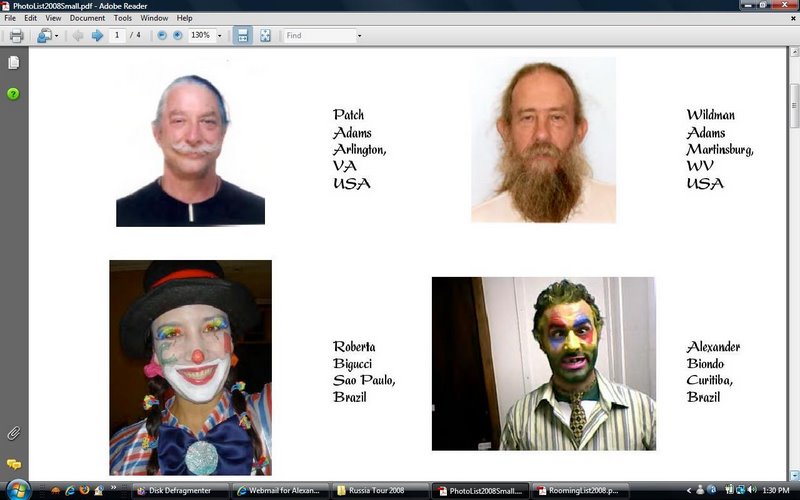Click fourth Quick Launch icon beside Firefox

[x=98, y=491]
